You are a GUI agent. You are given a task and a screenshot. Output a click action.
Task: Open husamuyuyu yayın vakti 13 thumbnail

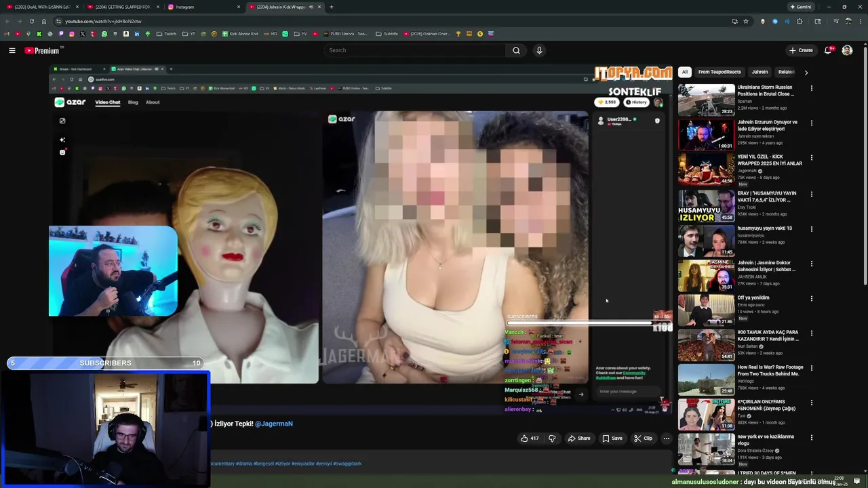[706, 240]
